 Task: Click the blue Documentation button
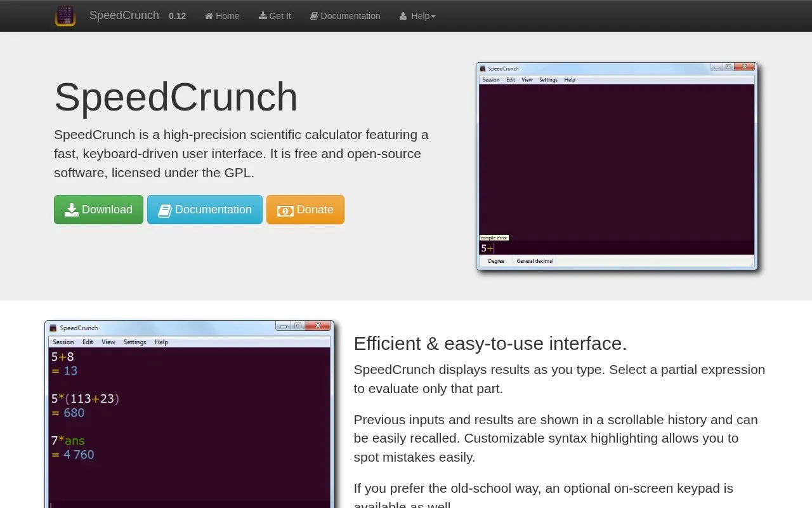click(205, 210)
